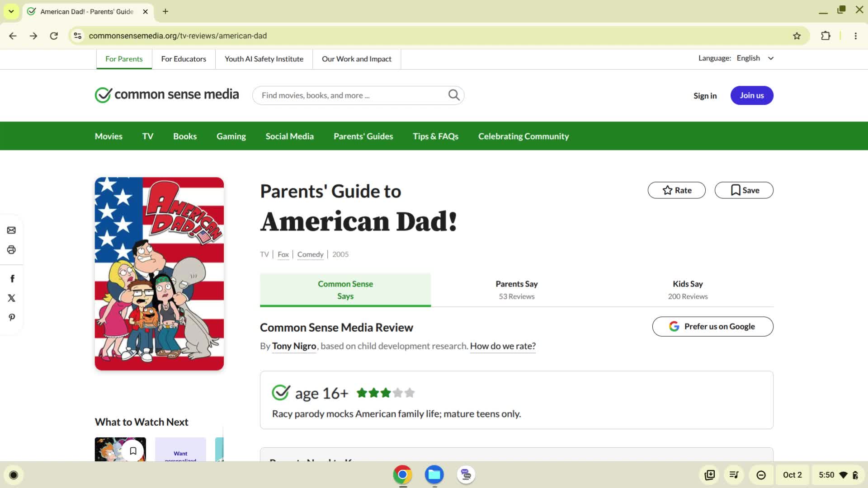
Task: Click the Common Sense Media logo
Action: (167, 95)
